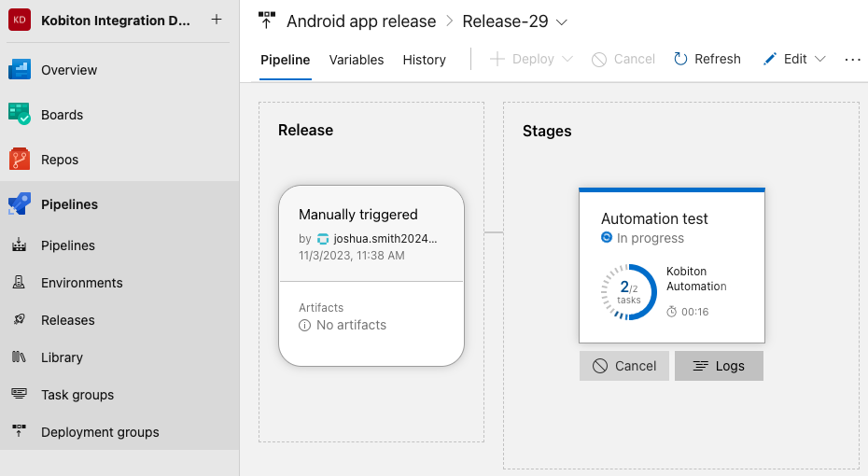Viewport: 868px width, 476px height.
Task: Click the Manually triggered card heading
Action: point(358,215)
